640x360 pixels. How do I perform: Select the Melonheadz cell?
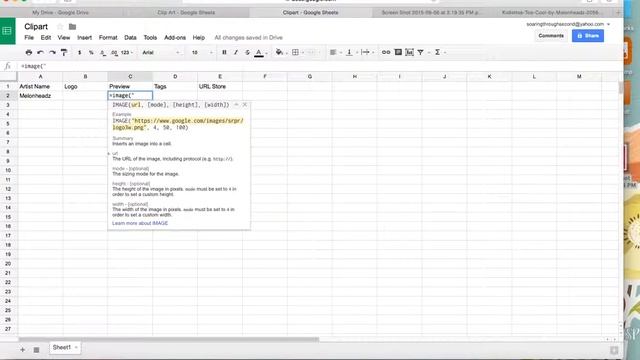tap(40, 96)
